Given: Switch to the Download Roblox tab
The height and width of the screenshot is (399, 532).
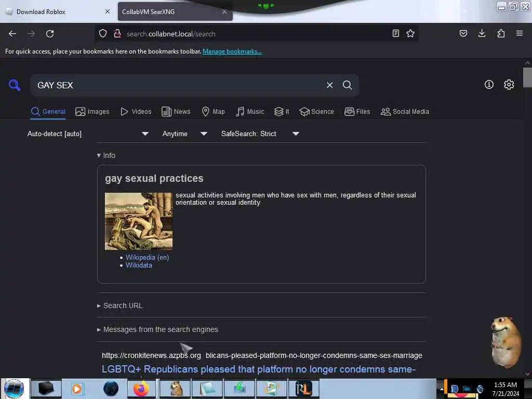Looking at the screenshot, I should 58,11.
